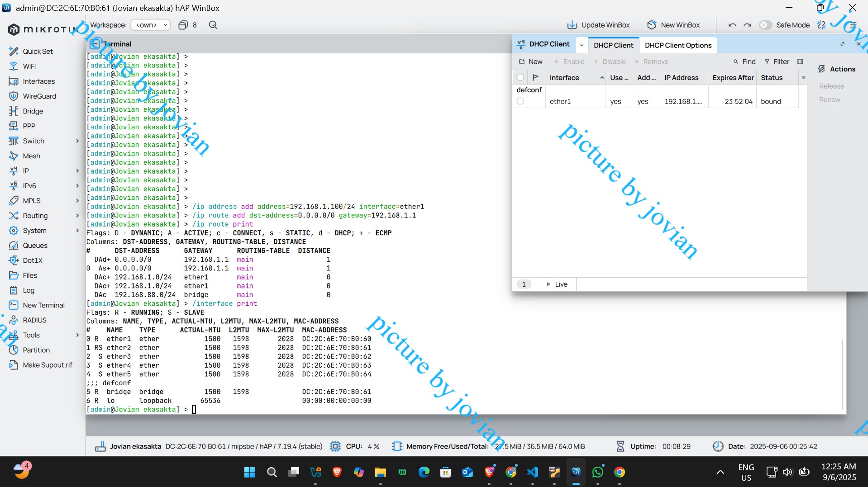This screenshot has width=868, height=487.
Task: Click the 'bound' status cell
Action: pos(771,101)
